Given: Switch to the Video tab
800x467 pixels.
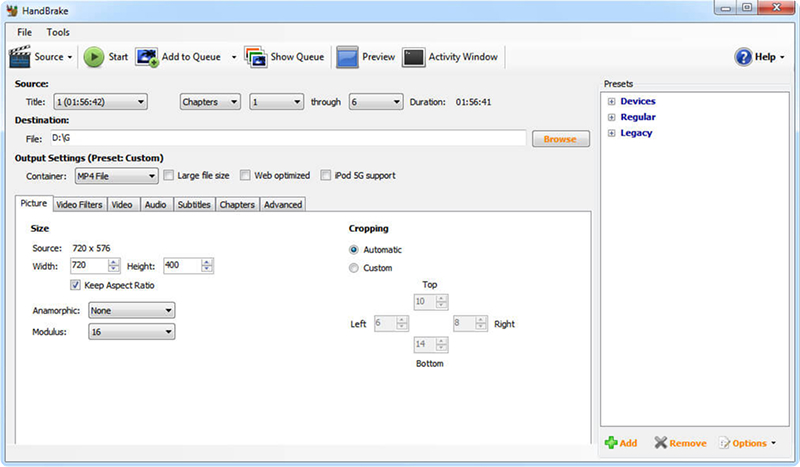Looking at the screenshot, I should 121,204.
